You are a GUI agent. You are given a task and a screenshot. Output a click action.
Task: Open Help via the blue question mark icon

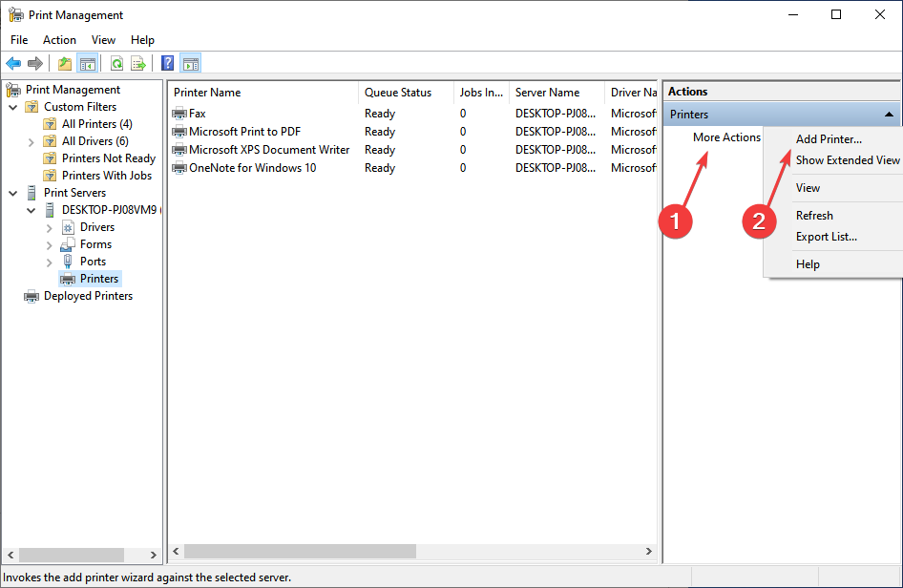coord(168,63)
